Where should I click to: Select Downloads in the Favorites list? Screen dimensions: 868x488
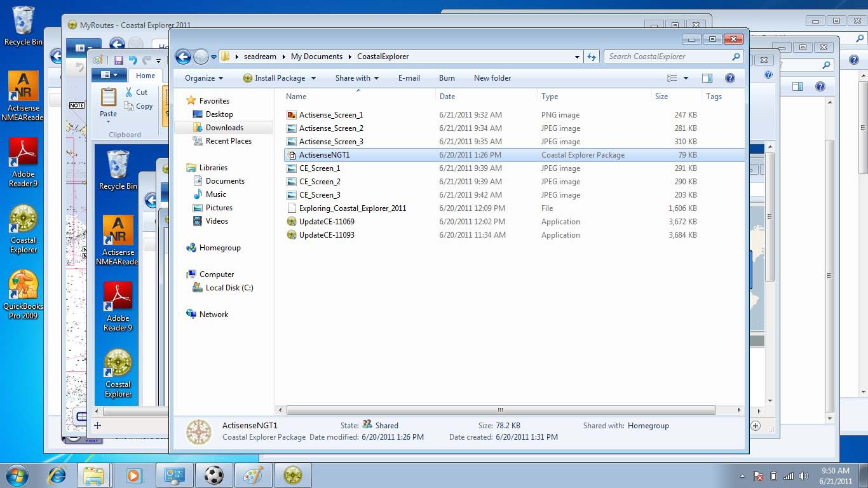[224, 128]
